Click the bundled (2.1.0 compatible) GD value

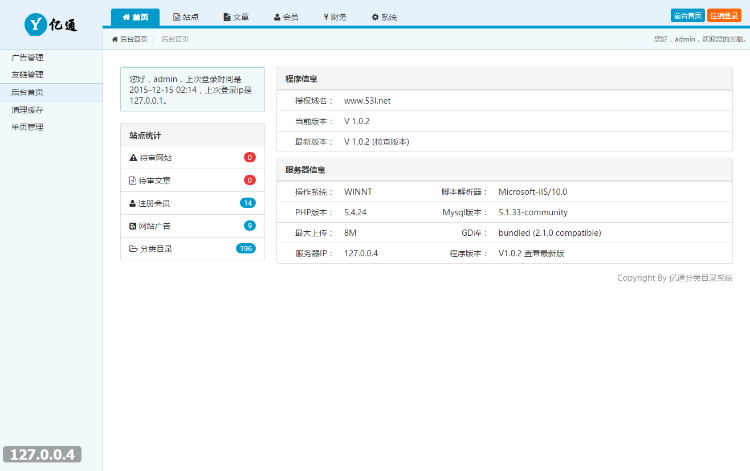pyautogui.click(x=550, y=233)
